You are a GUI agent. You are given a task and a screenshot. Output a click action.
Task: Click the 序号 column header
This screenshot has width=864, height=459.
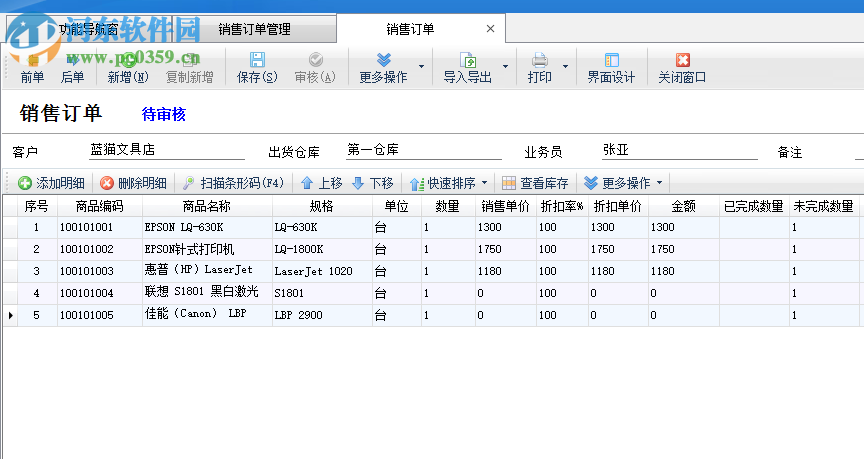[x=37, y=206]
